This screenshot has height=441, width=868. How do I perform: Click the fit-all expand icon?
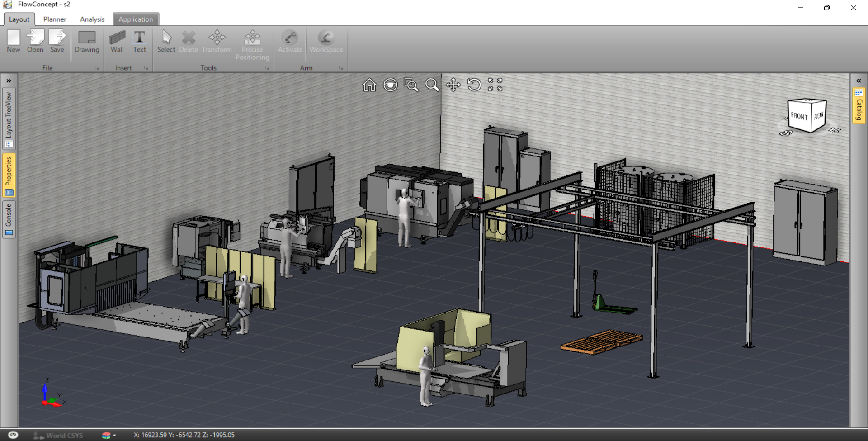tap(495, 85)
